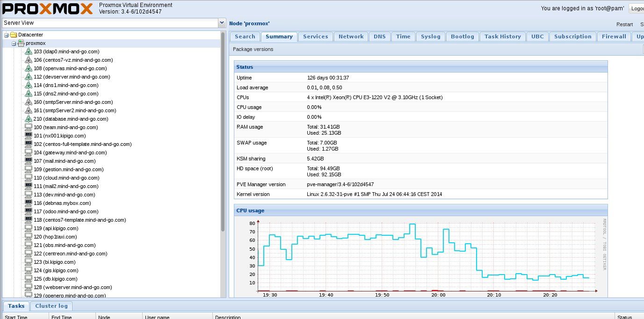644x319 pixels.
Task: Select 113 (dev.mind-and-go.com) in tree
Action: [65, 195]
